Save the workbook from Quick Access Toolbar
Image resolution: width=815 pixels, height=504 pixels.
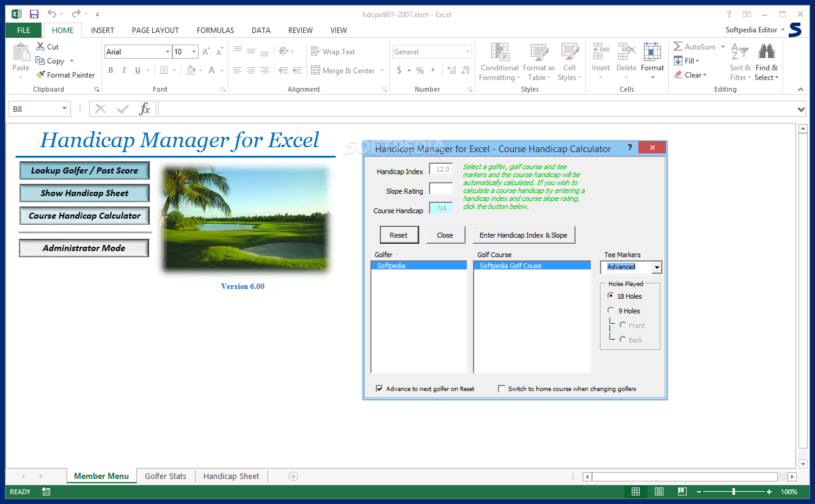34,13
